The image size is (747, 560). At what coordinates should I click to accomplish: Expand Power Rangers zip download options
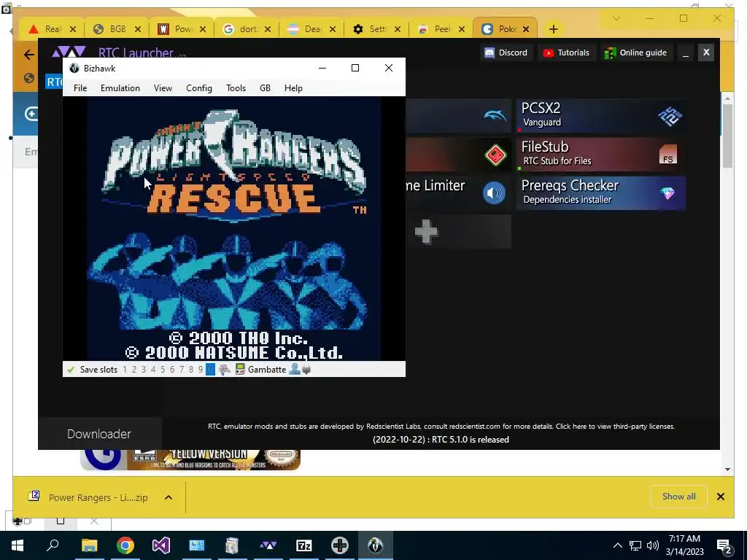coord(169,497)
